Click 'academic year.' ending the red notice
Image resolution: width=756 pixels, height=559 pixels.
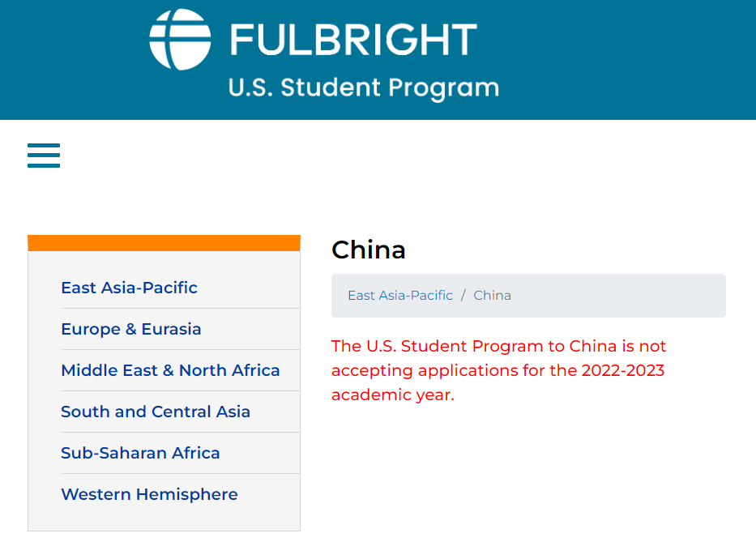pyautogui.click(x=392, y=395)
